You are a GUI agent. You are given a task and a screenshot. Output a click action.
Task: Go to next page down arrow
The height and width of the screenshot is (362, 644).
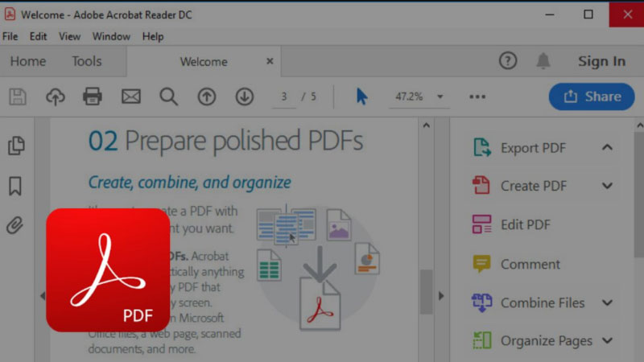(245, 97)
